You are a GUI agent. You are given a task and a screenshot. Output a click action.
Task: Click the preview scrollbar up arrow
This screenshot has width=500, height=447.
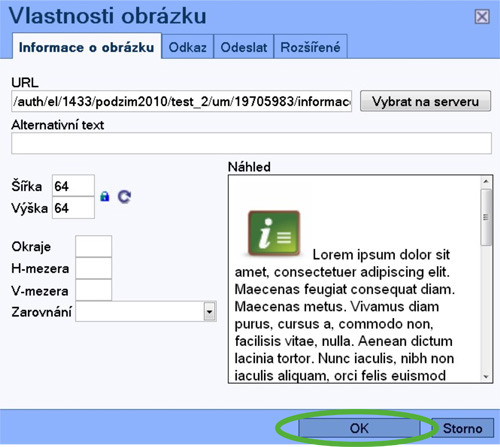pyautogui.click(x=486, y=182)
